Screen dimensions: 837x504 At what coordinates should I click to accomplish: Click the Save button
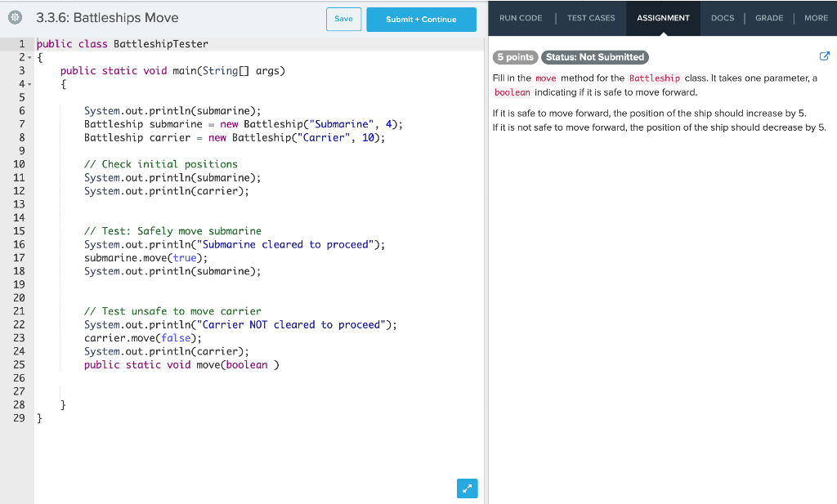point(344,19)
